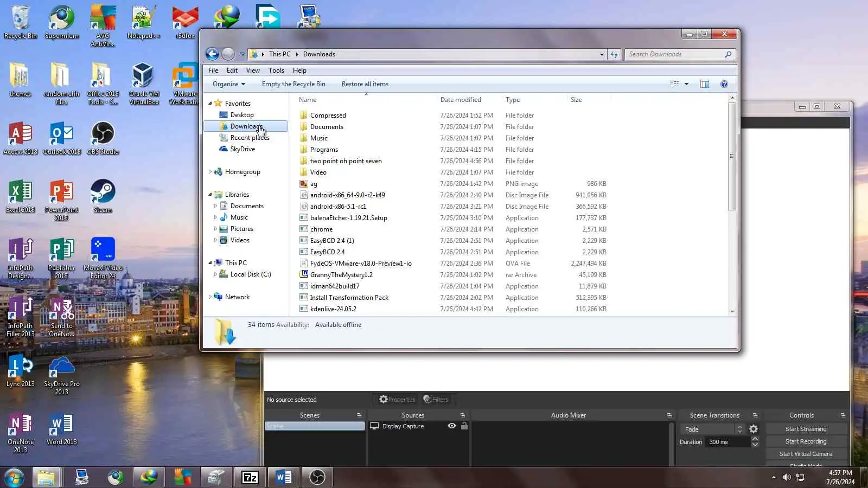Select the PowerPoint 2013 desktop icon

coord(62,200)
